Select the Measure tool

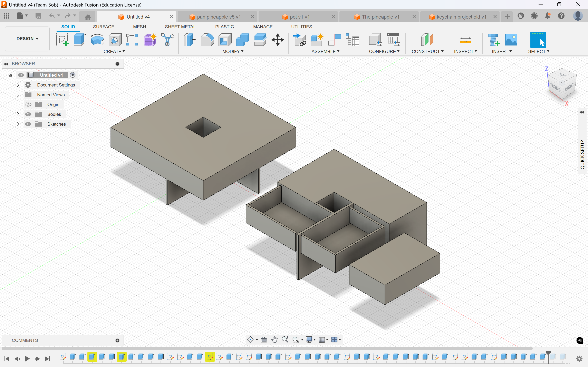pos(465,40)
